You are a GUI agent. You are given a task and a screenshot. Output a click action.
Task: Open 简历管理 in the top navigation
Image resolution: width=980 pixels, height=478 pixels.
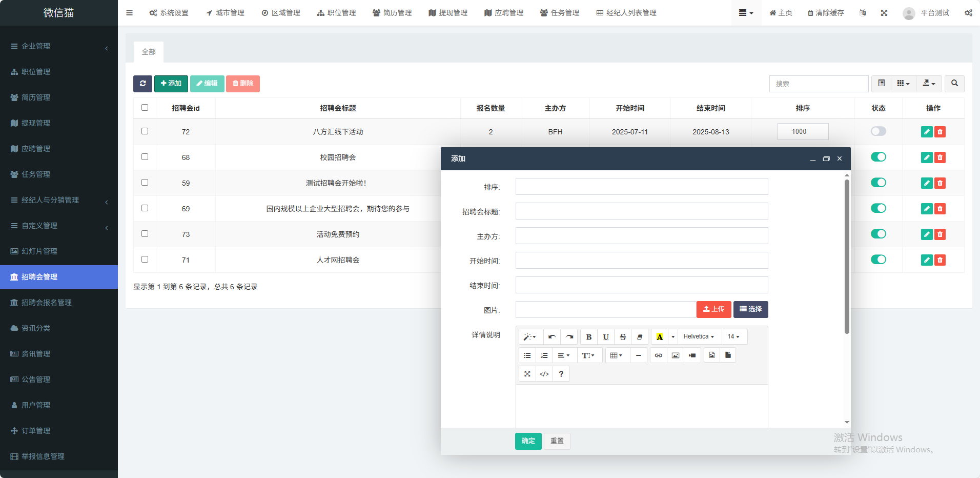click(x=392, y=13)
